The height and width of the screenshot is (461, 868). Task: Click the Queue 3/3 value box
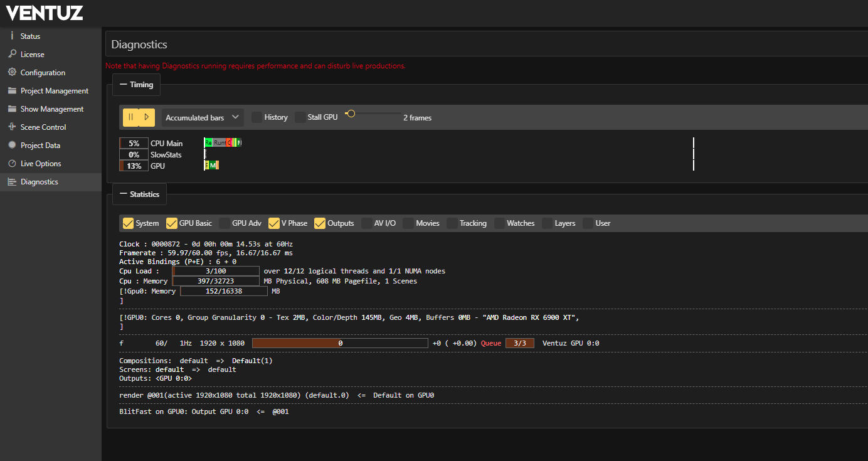click(x=519, y=343)
